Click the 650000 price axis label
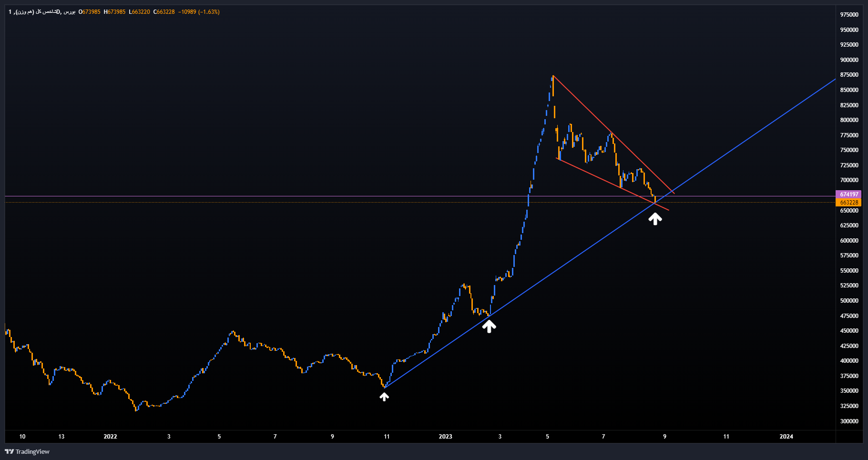The width and height of the screenshot is (868, 460). click(x=849, y=211)
